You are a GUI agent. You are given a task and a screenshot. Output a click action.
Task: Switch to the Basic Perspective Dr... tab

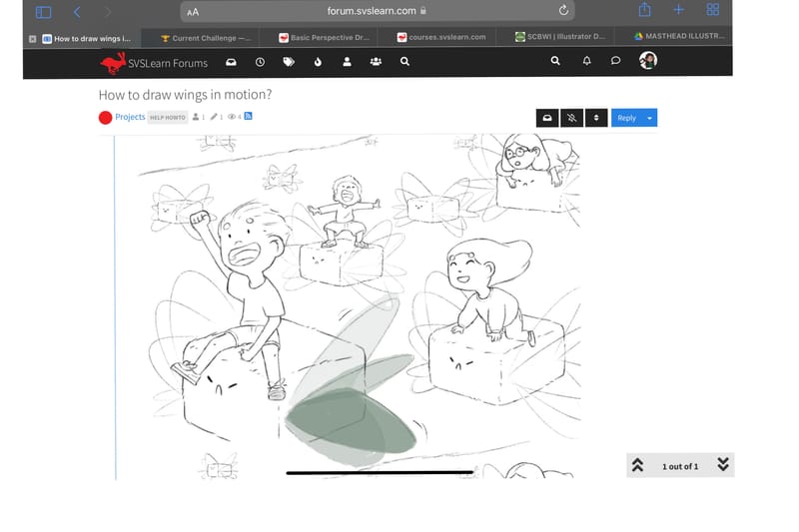328,38
